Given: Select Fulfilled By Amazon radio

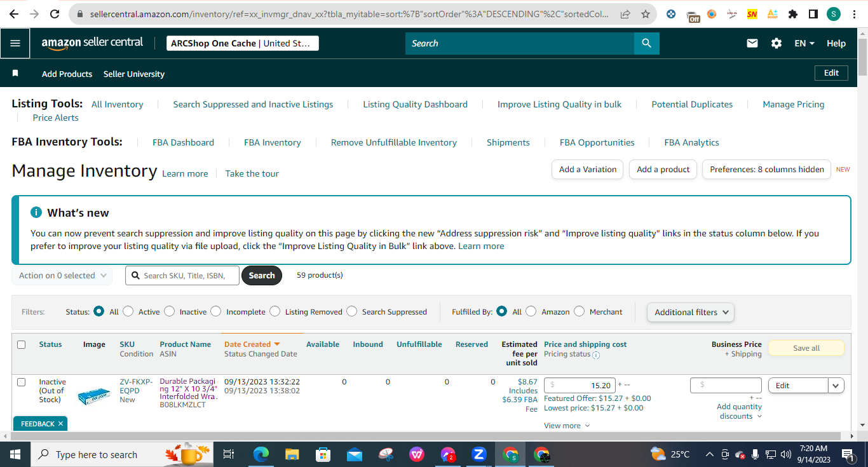Looking at the screenshot, I should click(531, 311).
